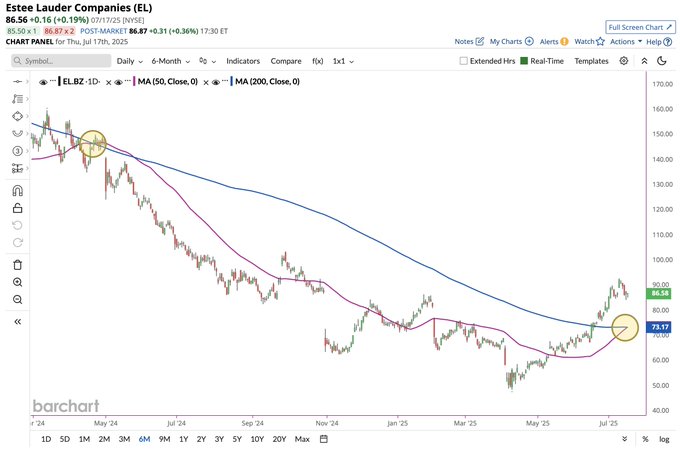Select the 3M time range
680x451 pixels.
pyautogui.click(x=124, y=439)
